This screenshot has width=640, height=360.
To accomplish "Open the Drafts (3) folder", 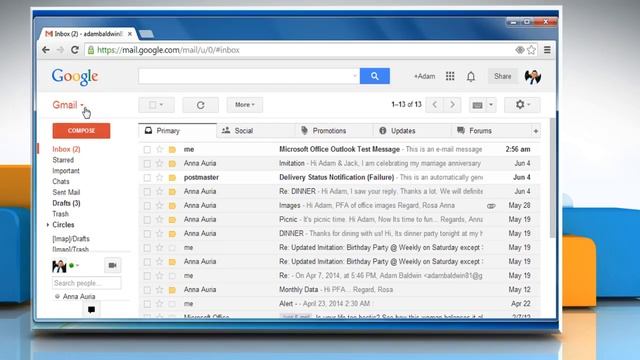I will (x=66, y=203).
